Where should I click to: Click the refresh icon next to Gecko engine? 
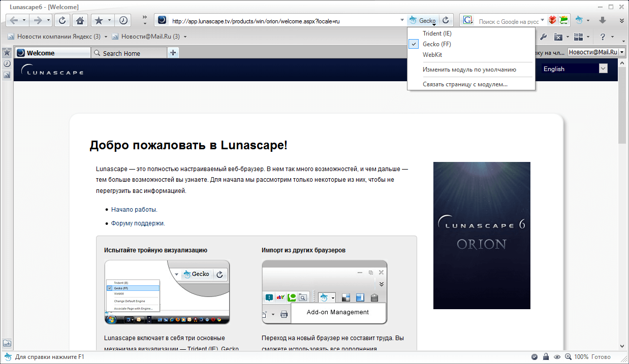point(446,20)
